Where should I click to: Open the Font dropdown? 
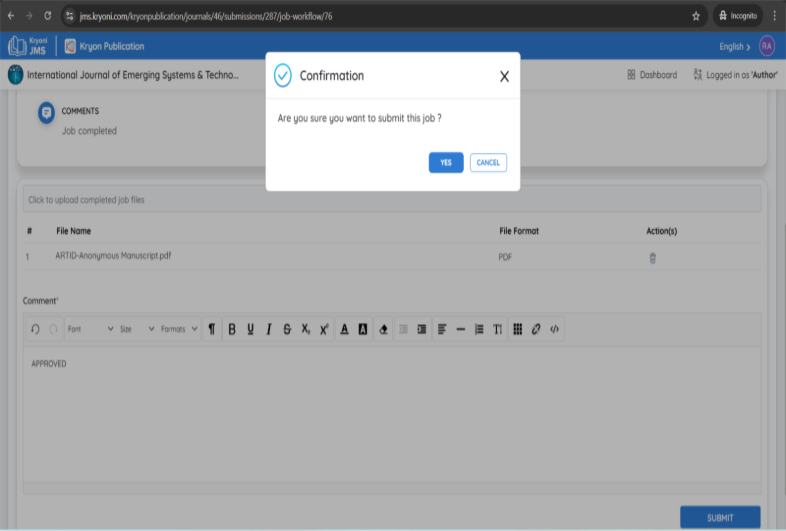point(90,329)
